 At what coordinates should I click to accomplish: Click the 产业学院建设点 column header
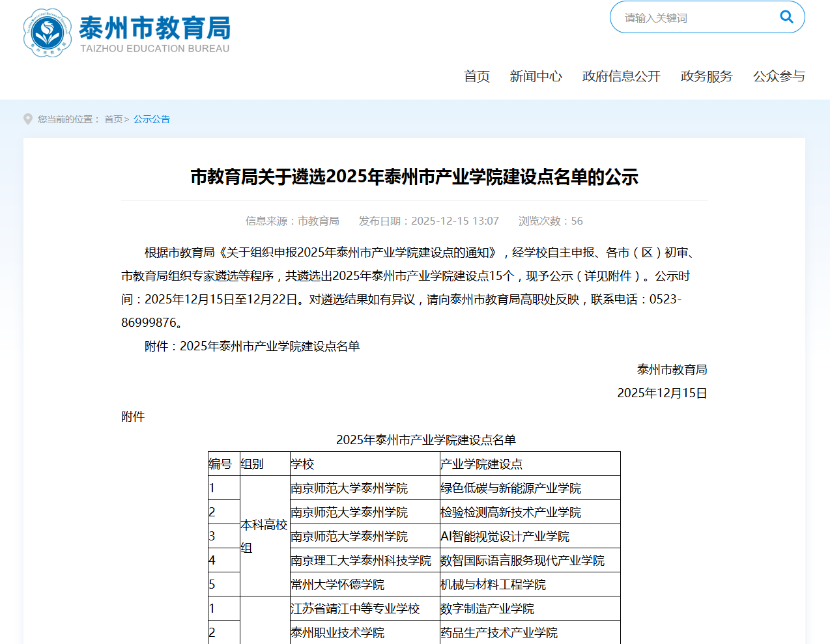point(481,464)
